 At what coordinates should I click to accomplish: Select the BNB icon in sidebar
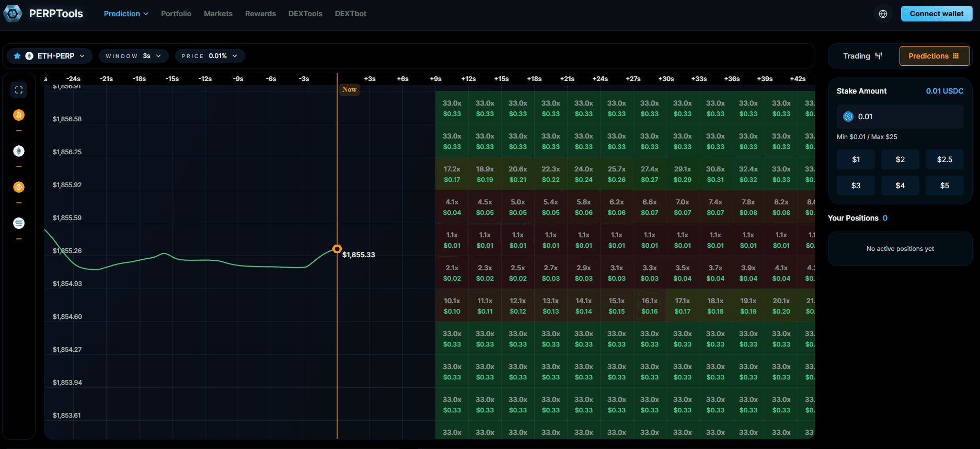click(x=19, y=187)
